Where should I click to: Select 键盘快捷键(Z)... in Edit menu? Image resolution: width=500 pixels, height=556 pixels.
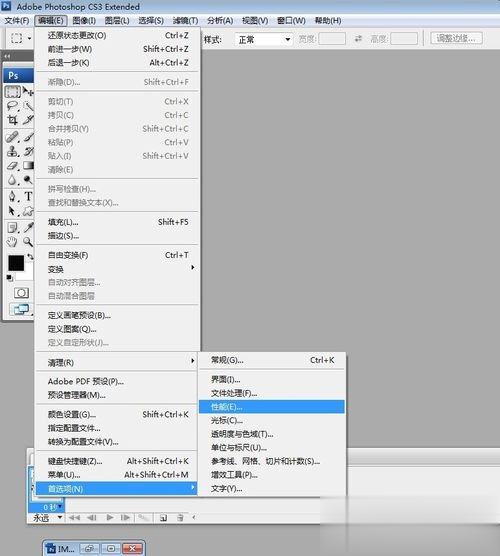pos(116,461)
